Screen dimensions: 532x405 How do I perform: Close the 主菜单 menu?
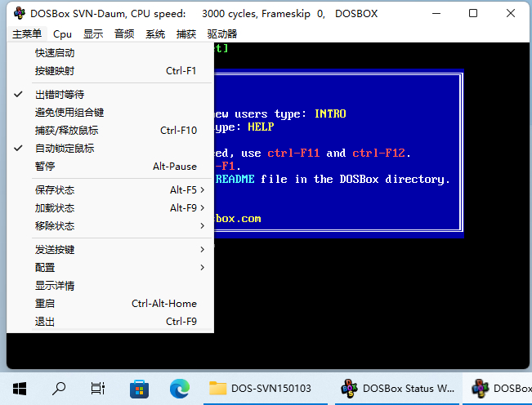27,34
